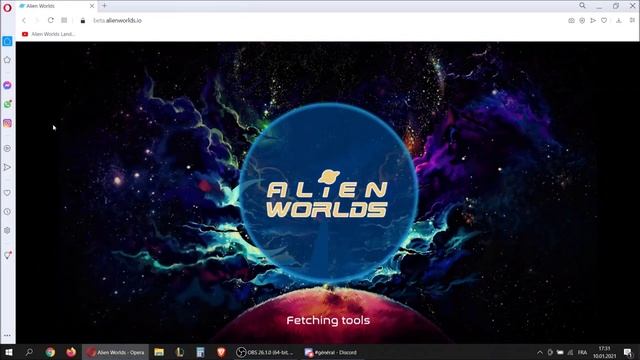Open the taskbar clock and calendar
This screenshot has width=640, height=360.
(604, 352)
